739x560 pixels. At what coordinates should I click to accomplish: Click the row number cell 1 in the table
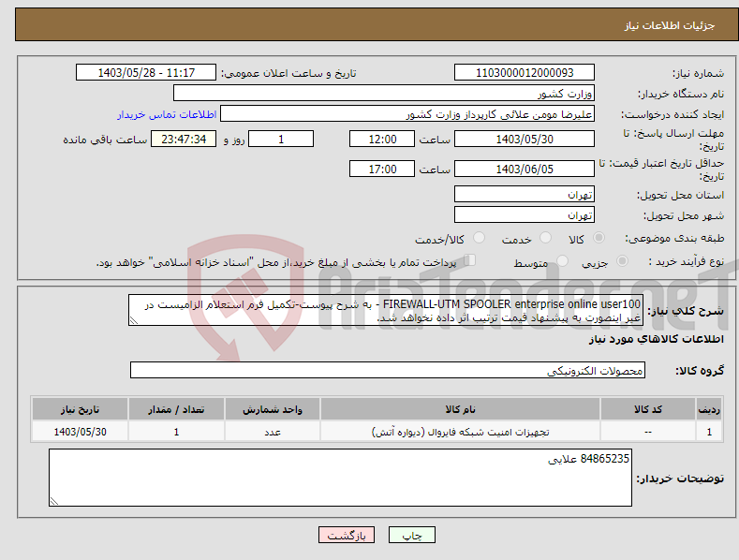click(709, 432)
